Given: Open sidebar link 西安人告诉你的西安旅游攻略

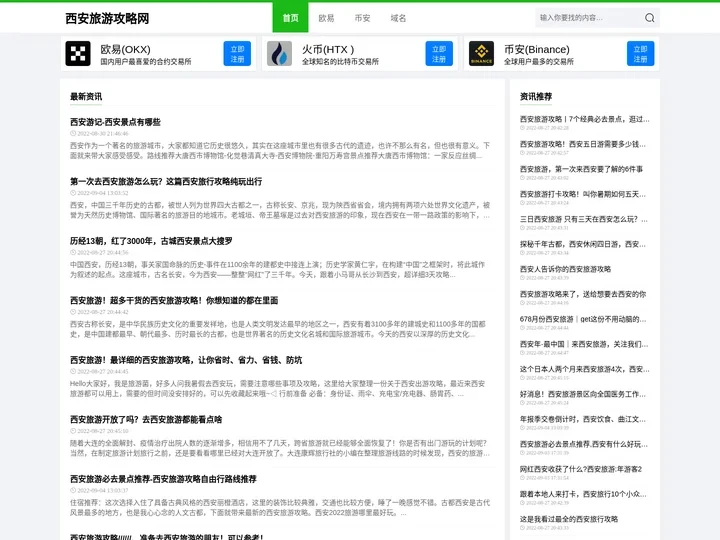Looking at the screenshot, I should [x=565, y=269].
